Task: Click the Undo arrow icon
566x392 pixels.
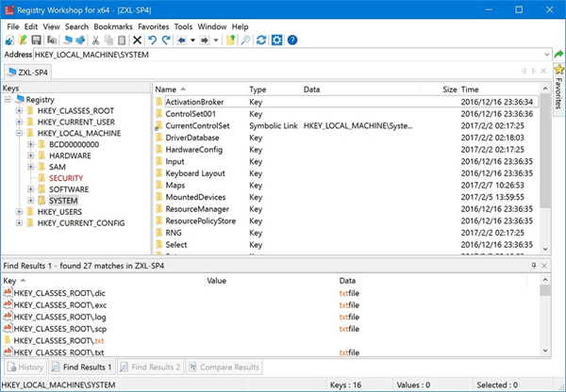Action: point(152,41)
